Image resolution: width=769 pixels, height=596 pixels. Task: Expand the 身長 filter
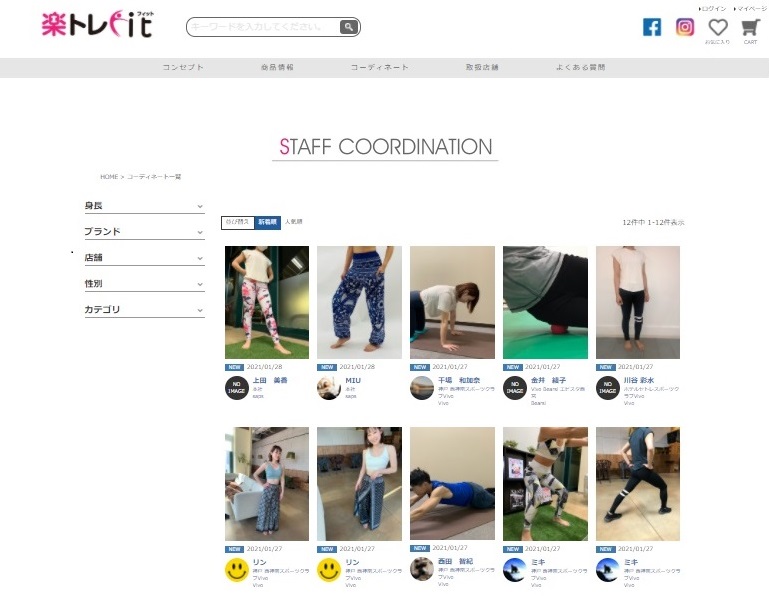pyautogui.click(x=144, y=206)
